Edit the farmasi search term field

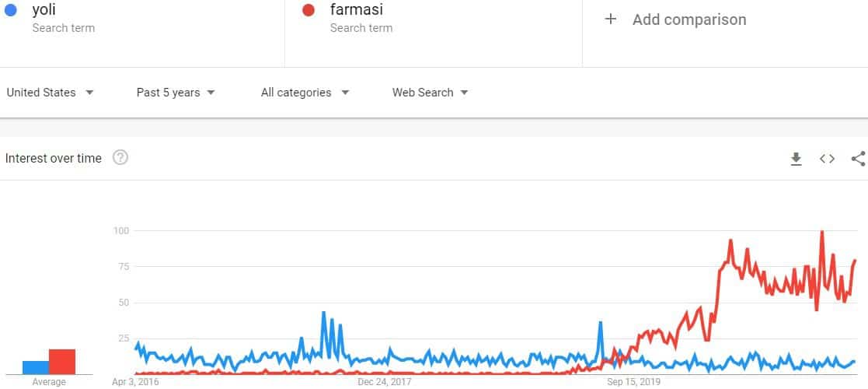[x=434, y=33]
